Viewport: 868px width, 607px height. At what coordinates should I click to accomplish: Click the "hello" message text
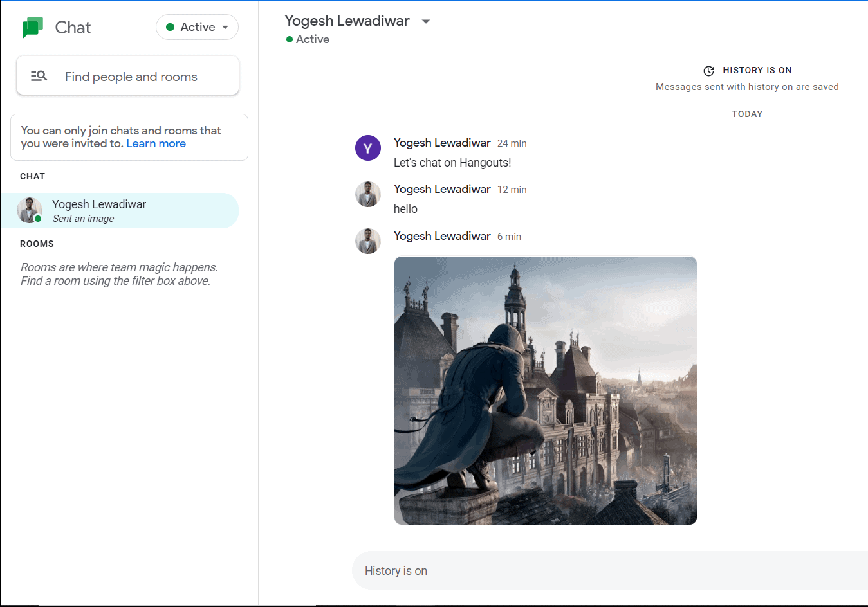click(x=405, y=209)
